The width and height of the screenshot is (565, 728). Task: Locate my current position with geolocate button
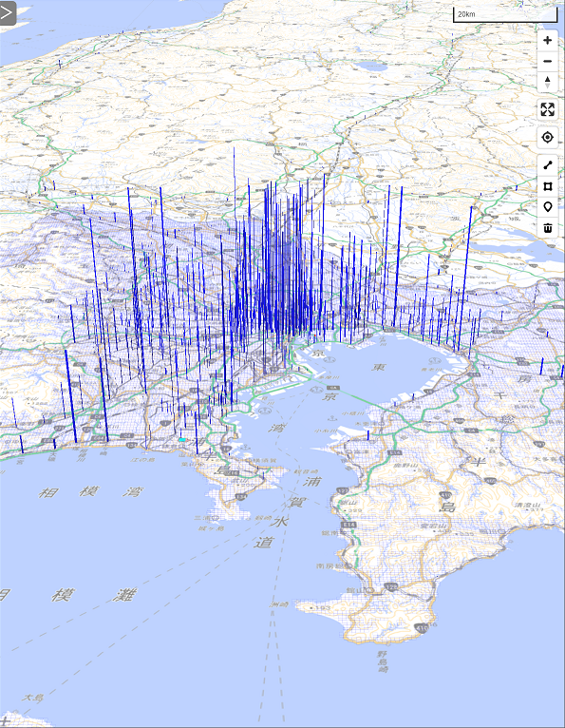point(547,138)
